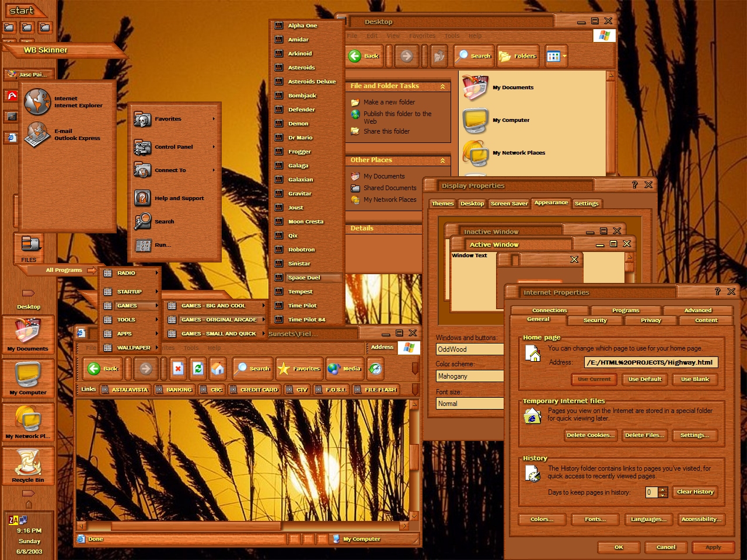Click the Use Default button
747x560 pixels.
[x=644, y=379]
